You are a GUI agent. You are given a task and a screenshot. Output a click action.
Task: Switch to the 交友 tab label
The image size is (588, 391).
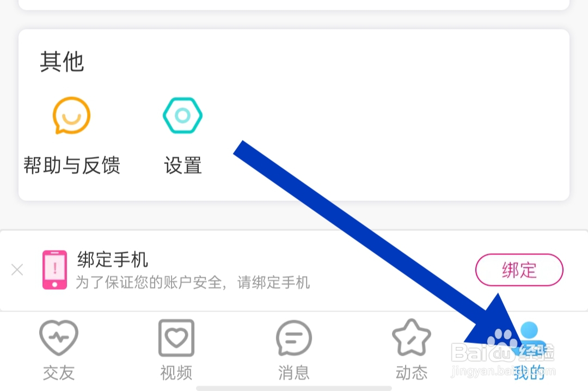[59, 372]
